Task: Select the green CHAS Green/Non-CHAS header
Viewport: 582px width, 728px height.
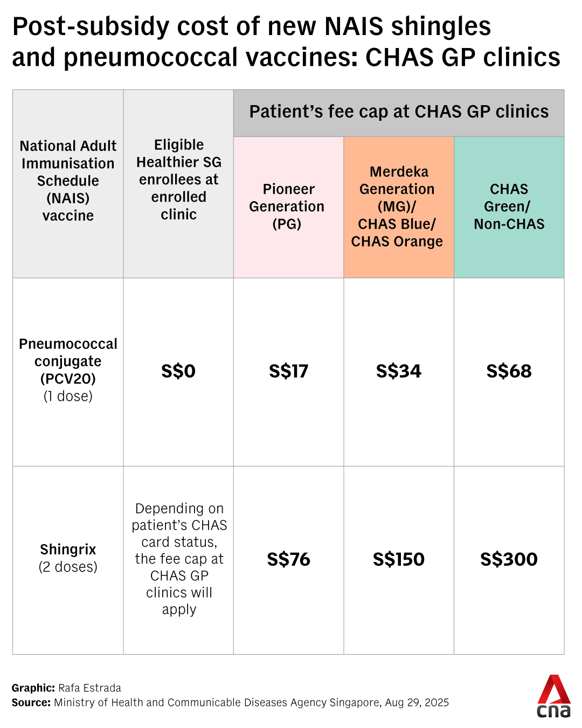Action: coord(509,207)
